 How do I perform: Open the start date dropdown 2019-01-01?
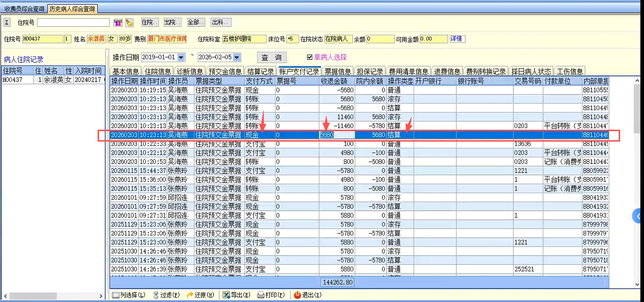(181, 57)
